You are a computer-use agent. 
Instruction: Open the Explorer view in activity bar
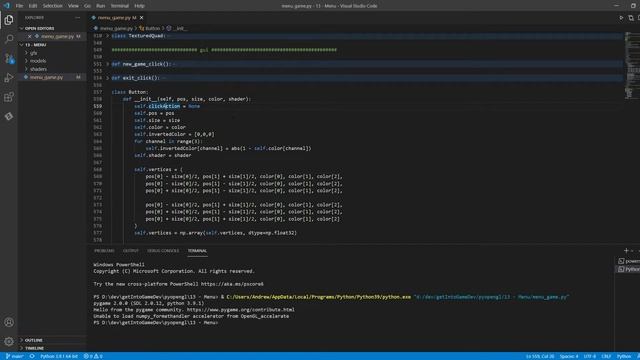click(x=9, y=20)
